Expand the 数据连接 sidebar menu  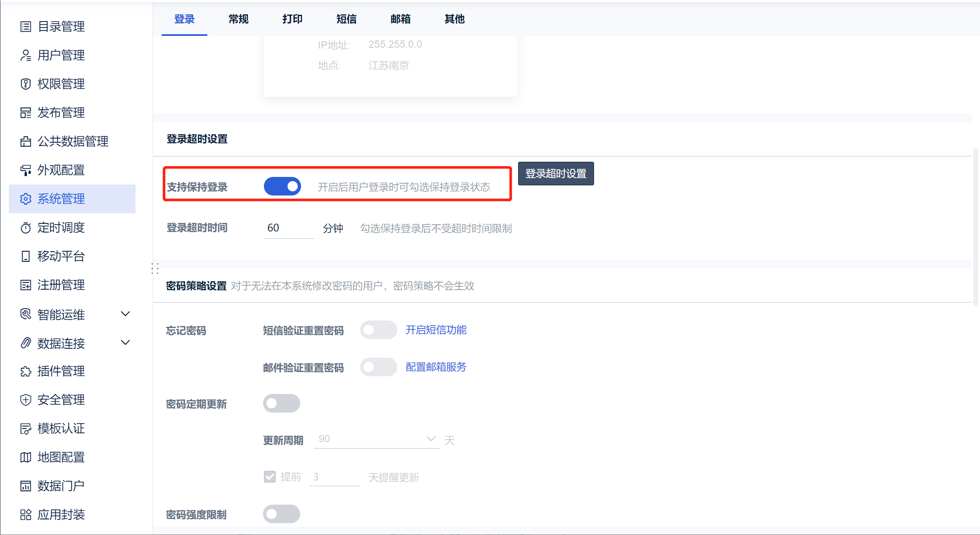125,342
